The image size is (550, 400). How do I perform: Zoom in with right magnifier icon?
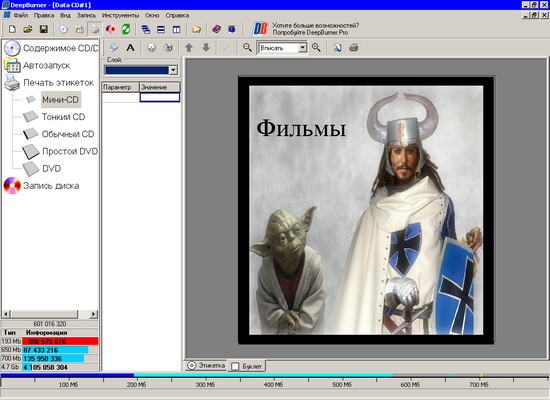pyautogui.click(x=316, y=47)
